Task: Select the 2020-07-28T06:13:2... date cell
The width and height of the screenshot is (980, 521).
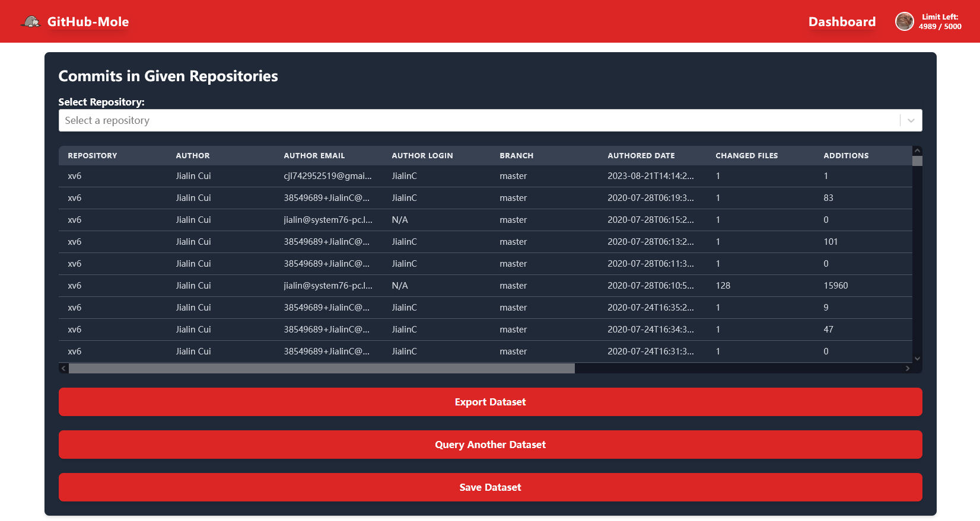Action: click(x=651, y=242)
